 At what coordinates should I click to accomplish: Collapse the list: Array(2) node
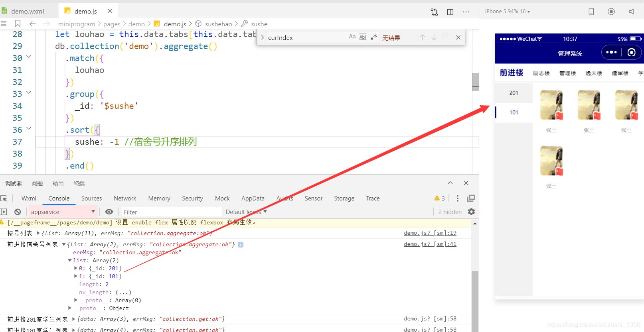click(x=70, y=260)
